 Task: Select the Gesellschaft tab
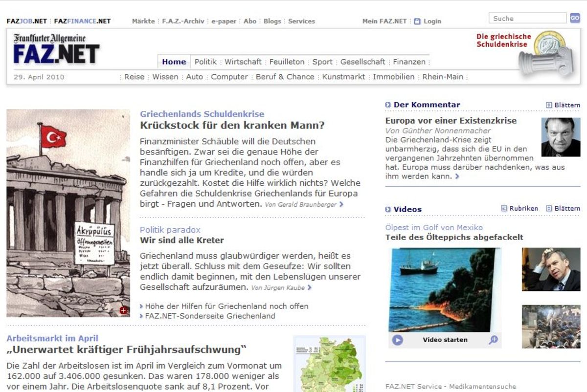click(x=363, y=62)
